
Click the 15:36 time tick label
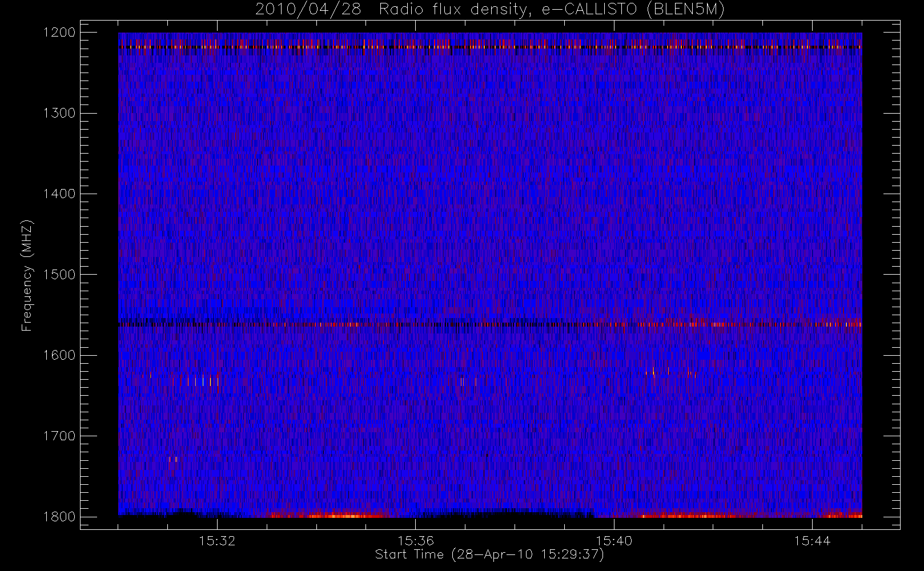pyautogui.click(x=416, y=541)
